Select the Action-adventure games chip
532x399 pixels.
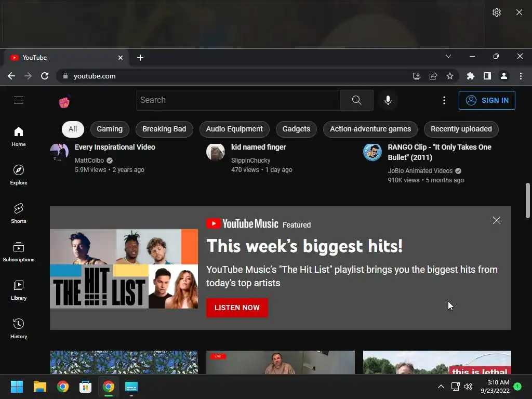370,129
